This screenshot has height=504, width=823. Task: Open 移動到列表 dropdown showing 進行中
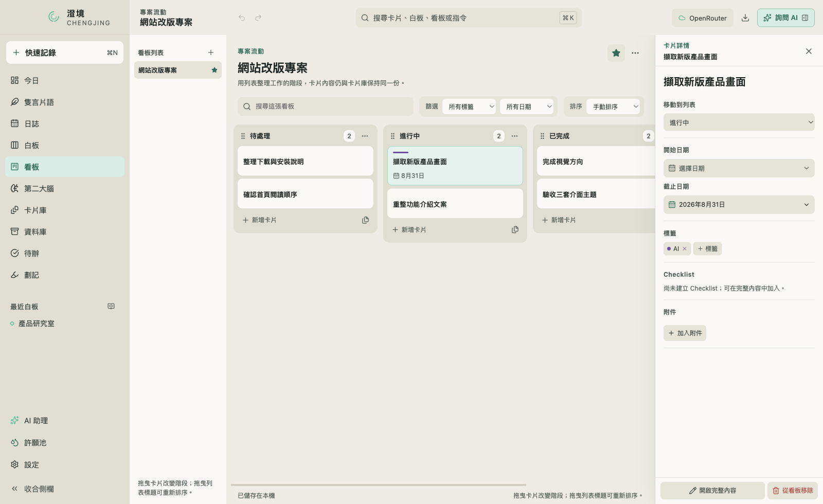tap(739, 122)
